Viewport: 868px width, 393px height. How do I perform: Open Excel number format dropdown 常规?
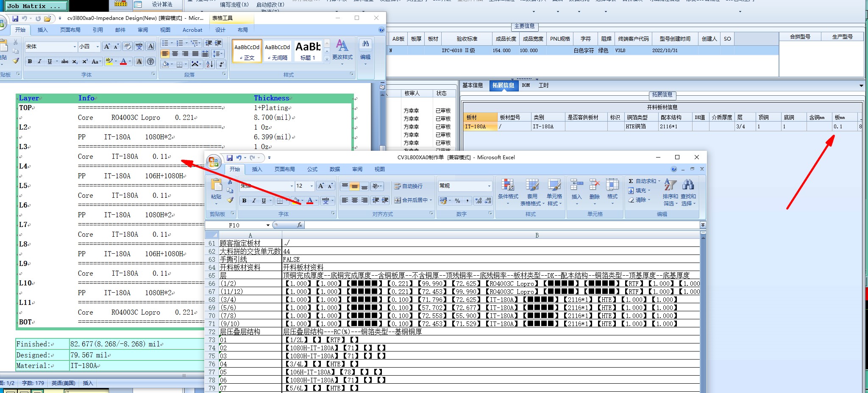click(489, 186)
